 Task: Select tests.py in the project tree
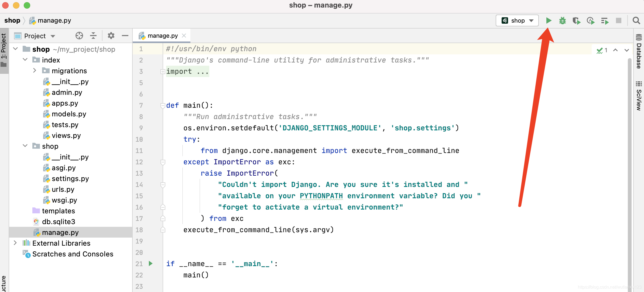(x=65, y=125)
